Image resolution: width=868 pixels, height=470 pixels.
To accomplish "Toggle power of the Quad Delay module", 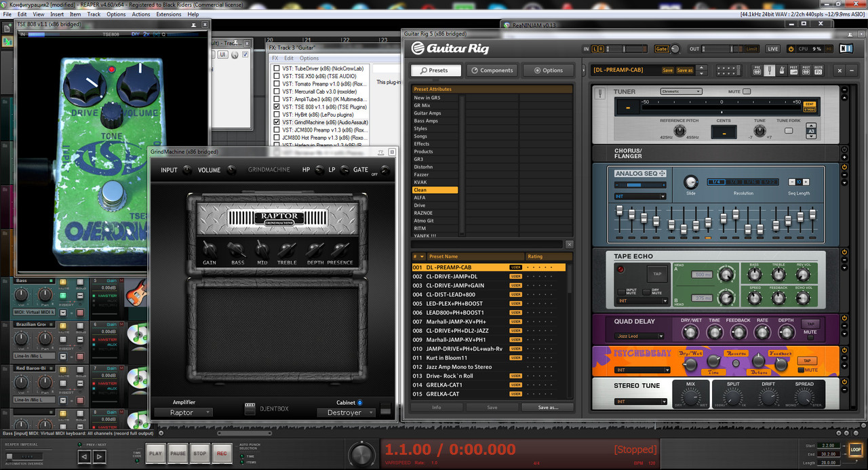I will tap(844, 317).
